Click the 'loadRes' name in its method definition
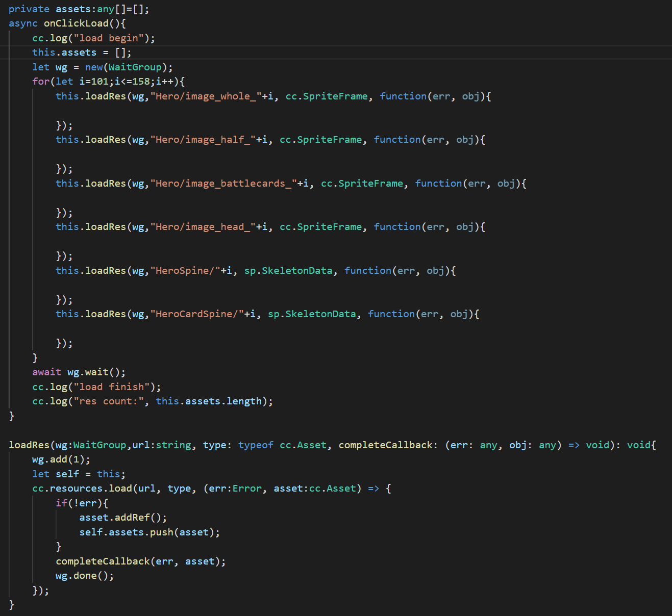The width and height of the screenshot is (672, 616). pos(29,445)
